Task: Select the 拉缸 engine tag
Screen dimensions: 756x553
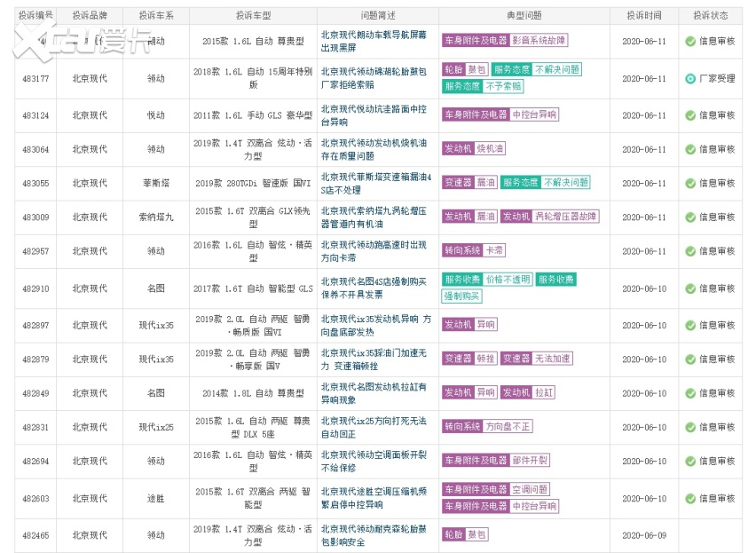Action: click(x=544, y=392)
